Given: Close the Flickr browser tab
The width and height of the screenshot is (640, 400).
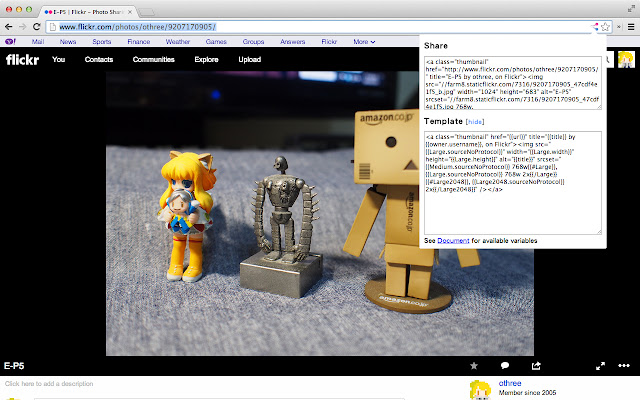Looking at the screenshot, I should click(x=130, y=12).
